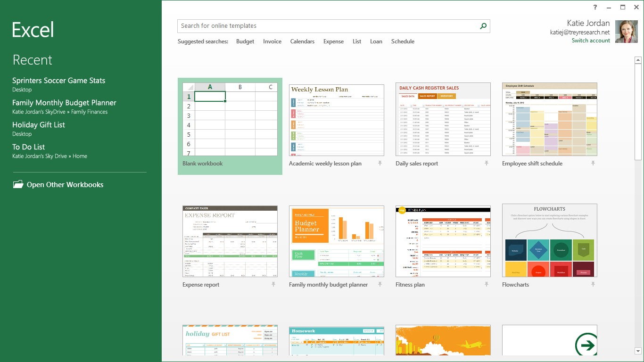
Task: Click the katiej@treyresearch.net email text
Action: (x=580, y=33)
